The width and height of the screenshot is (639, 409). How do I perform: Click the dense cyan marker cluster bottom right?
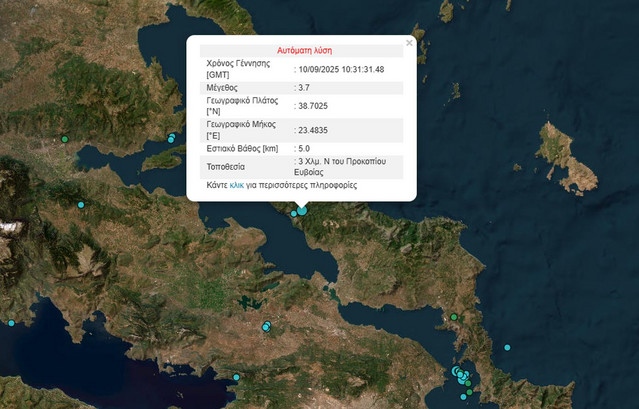461,375
